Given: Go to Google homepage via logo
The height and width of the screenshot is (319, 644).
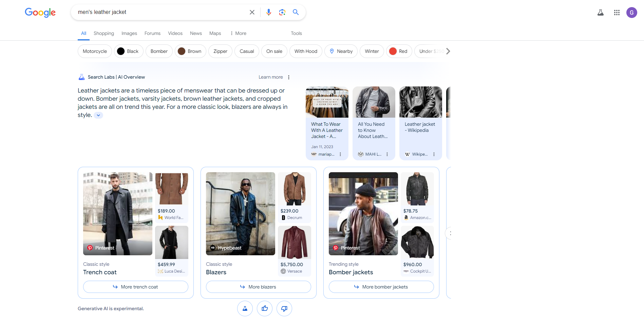Looking at the screenshot, I should [x=40, y=13].
